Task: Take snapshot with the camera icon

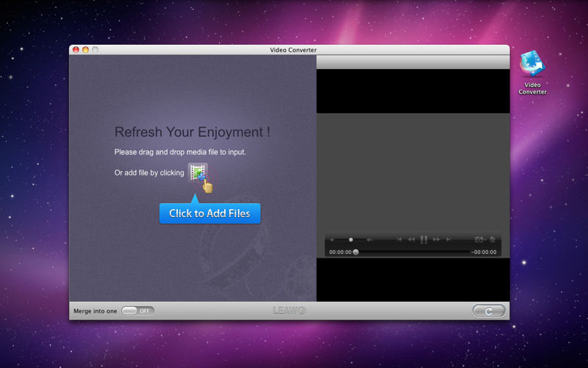Action: pos(478,239)
